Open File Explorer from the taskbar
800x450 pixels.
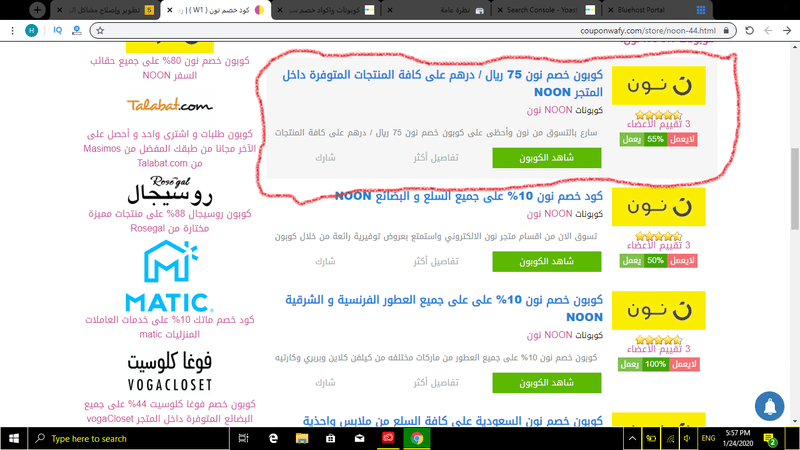(302, 438)
